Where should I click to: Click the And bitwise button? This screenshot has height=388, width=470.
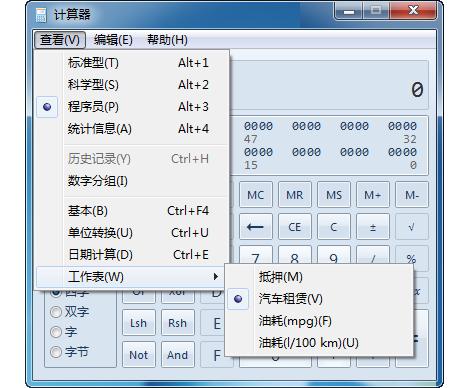178,355
